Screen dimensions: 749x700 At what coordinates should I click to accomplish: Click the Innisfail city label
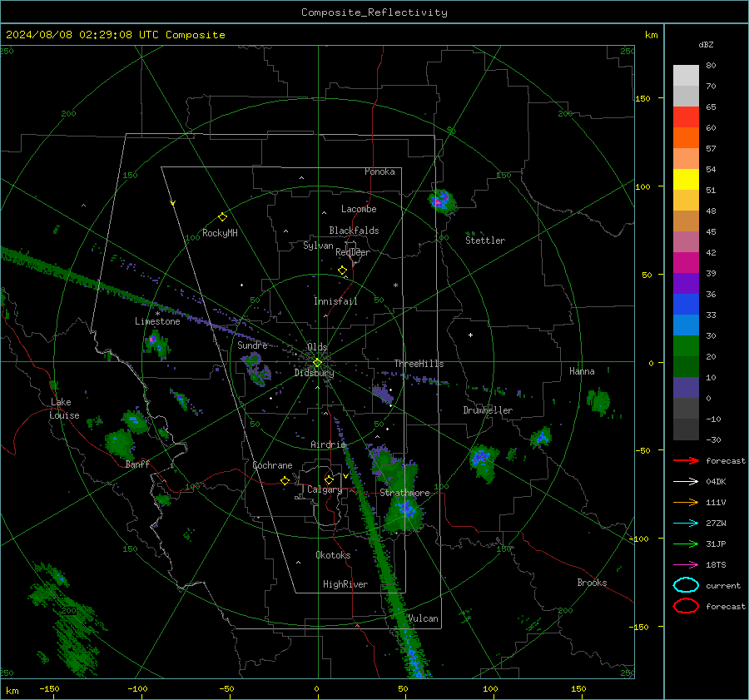click(x=335, y=301)
